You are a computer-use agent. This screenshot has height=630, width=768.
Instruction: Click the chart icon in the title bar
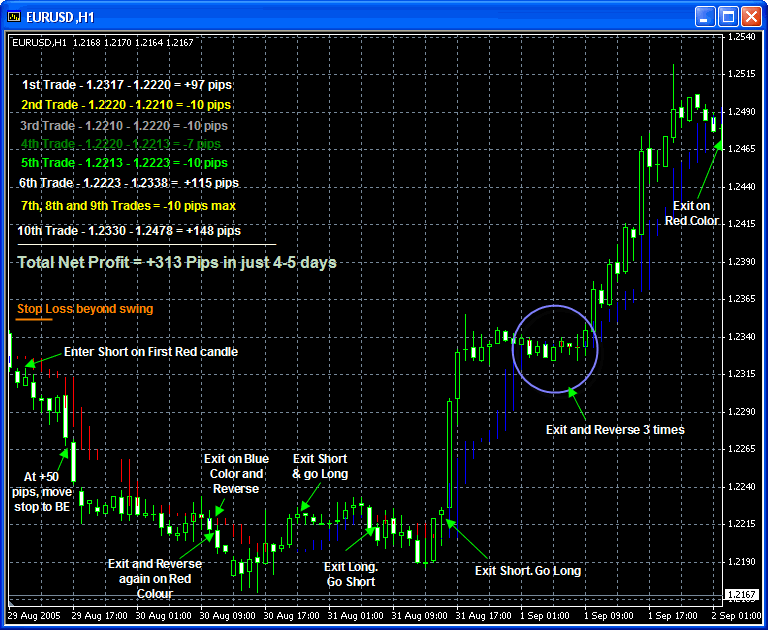coord(14,16)
